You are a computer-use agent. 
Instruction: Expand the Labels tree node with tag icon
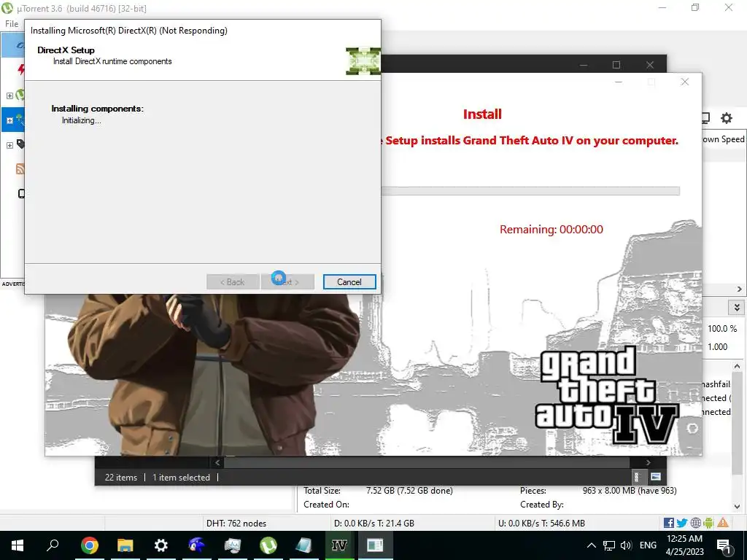coord(9,145)
